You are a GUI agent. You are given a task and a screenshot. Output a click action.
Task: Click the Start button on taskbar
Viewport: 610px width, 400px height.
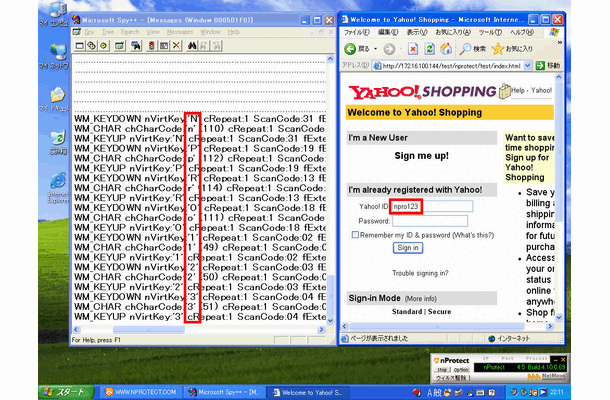coord(66,392)
